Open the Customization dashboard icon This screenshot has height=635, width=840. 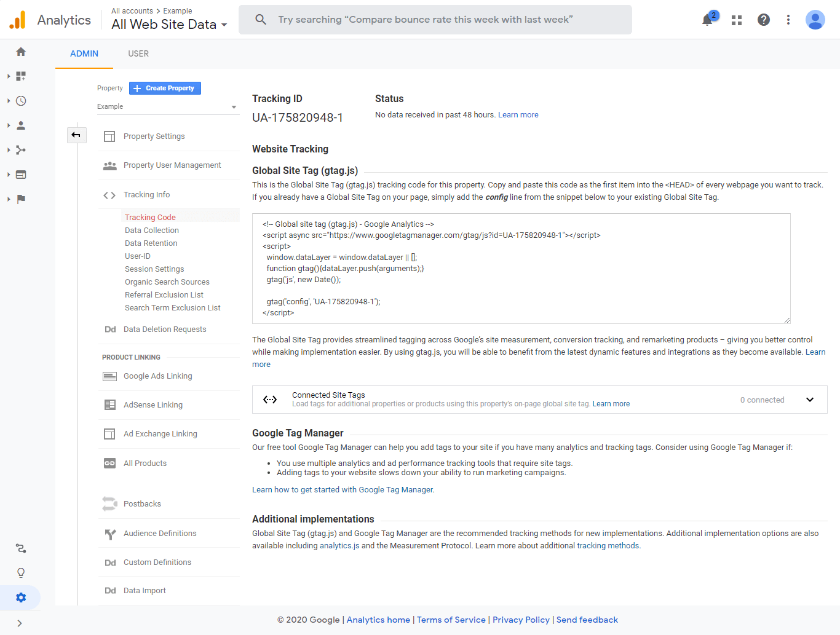coord(21,76)
